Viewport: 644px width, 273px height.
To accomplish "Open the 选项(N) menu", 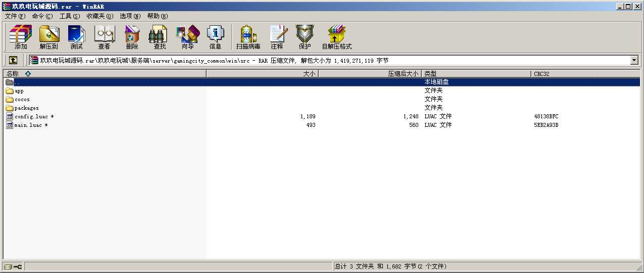I will click(x=130, y=16).
